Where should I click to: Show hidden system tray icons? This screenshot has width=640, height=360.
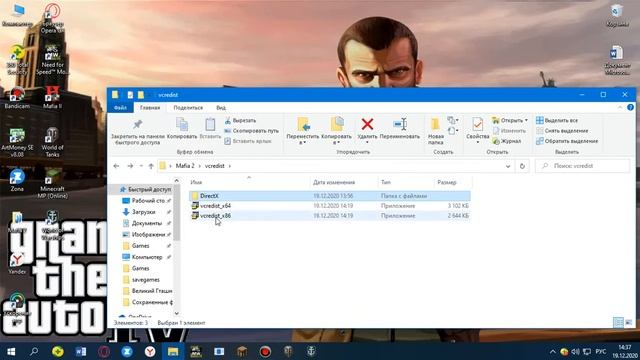pyautogui.click(x=553, y=351)
